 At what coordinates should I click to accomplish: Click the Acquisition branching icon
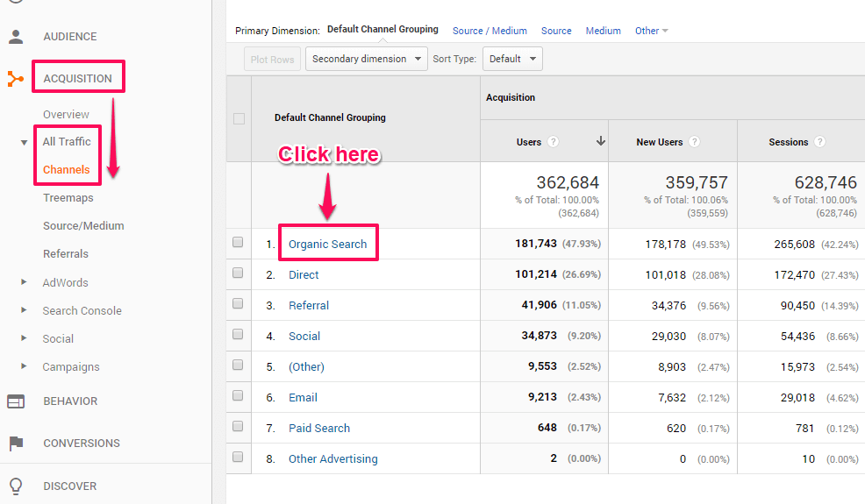(16, 79)
